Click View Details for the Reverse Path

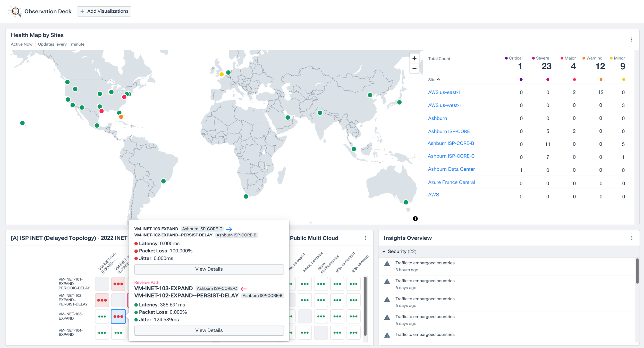coord(209,330)
